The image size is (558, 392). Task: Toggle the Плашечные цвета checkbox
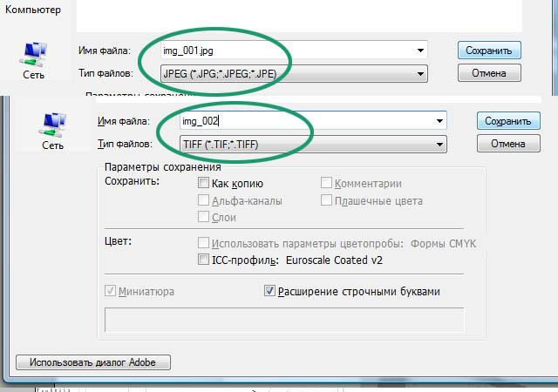pyautogui.click(x=327, y=200)
